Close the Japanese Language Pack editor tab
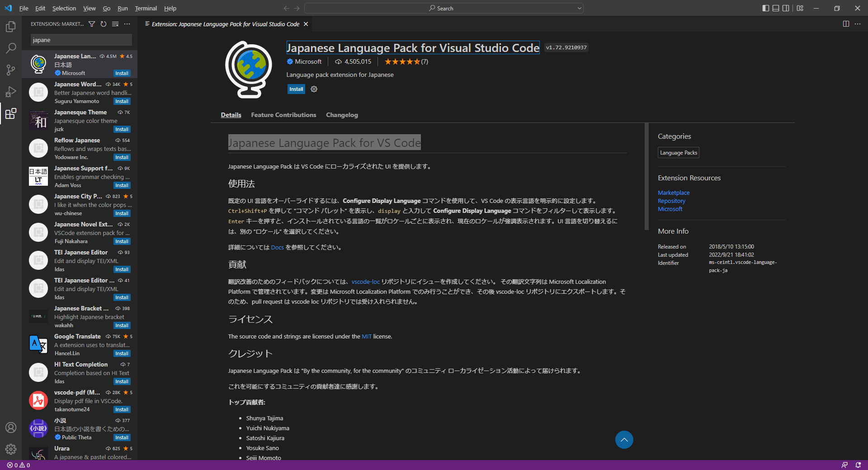This screenshot has width=868, height=470. click(x=306, y=24)
